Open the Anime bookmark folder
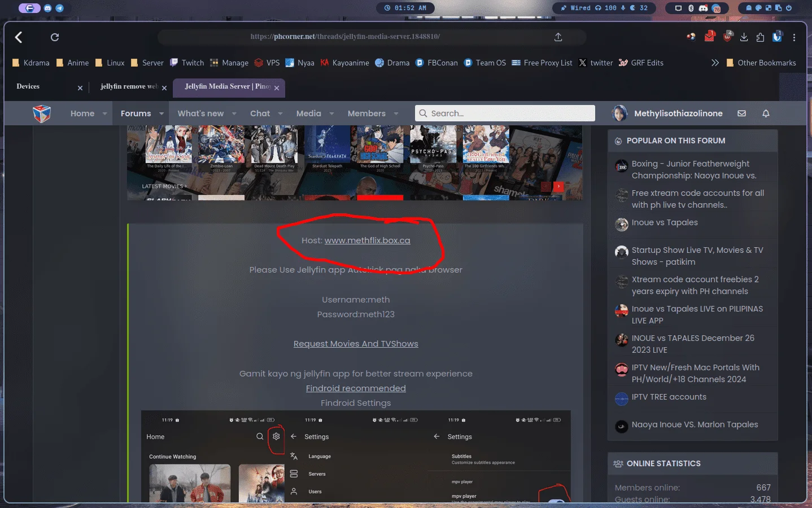The height and width of the screenshot is (508, 812). (72, 63)
